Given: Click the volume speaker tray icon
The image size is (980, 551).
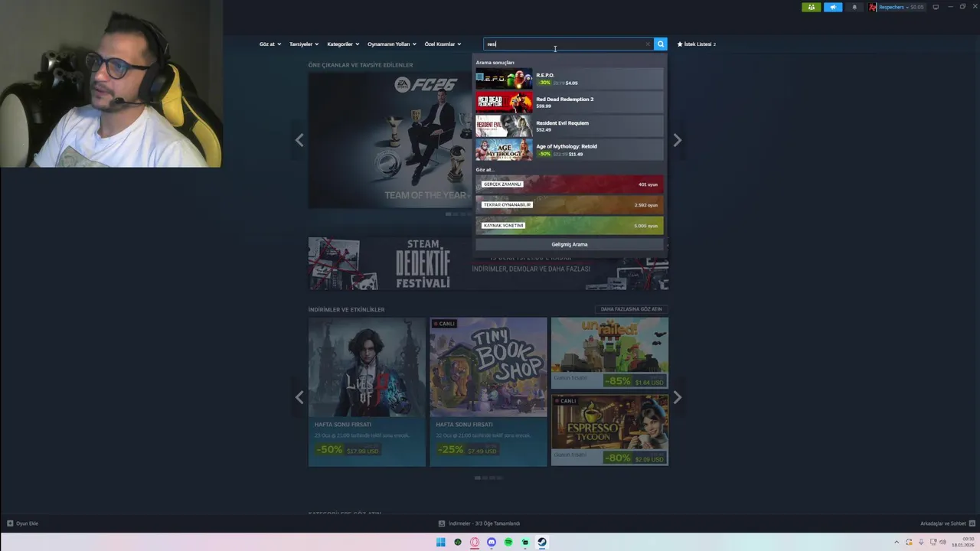Looking at the screenshot, I should pyautogui.click(x=942, y=543).
